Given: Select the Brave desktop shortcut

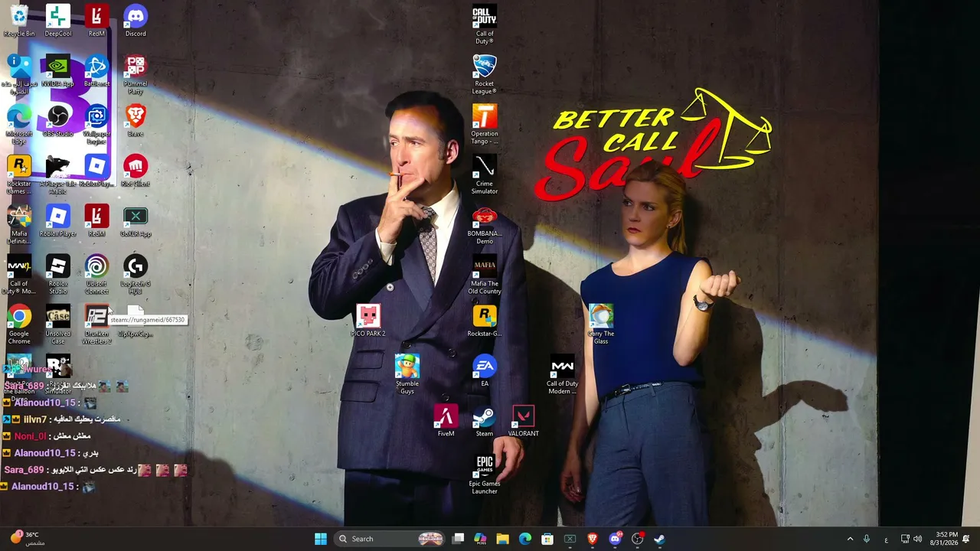Looking at the screenshot, I should pyautogui.click(x=136, y=121).
